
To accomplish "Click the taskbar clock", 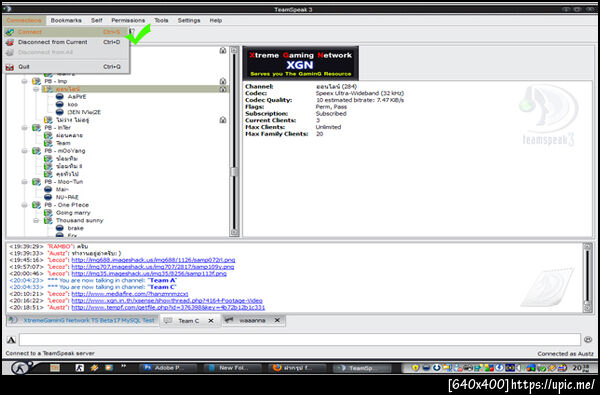I will (x=582, y=368).
